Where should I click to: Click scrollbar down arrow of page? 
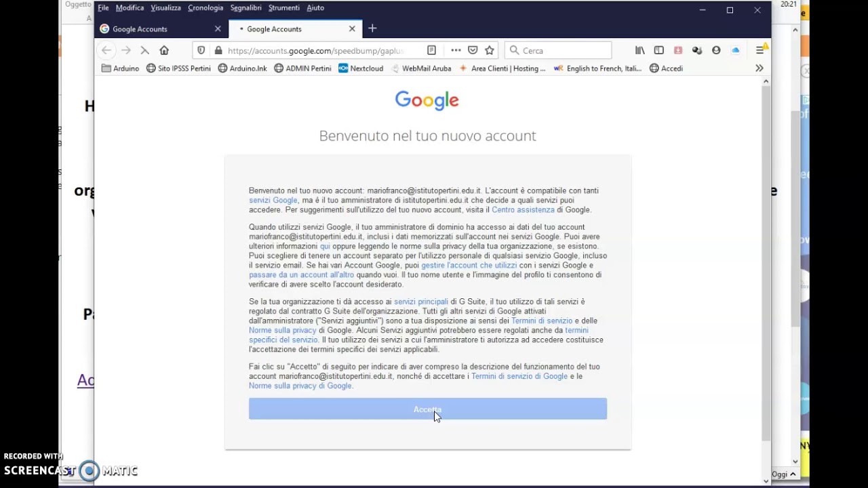[766, 481]
